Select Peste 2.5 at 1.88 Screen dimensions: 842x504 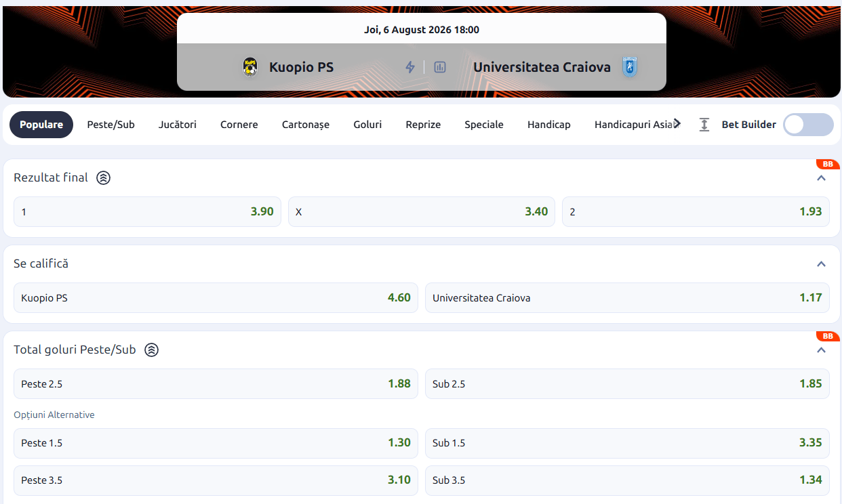[x=216, y=384]
